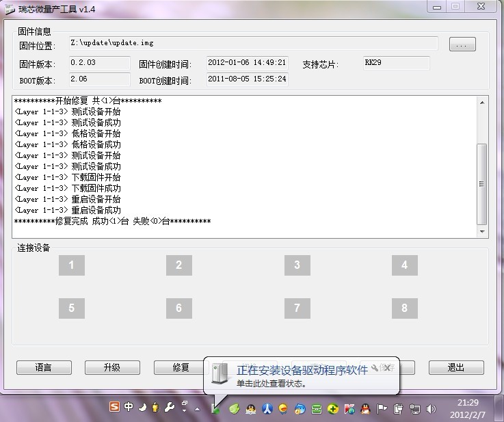This screenshot has width=504, height=422.
Task: Click the 语言 language button
Action: pos(44,367)
